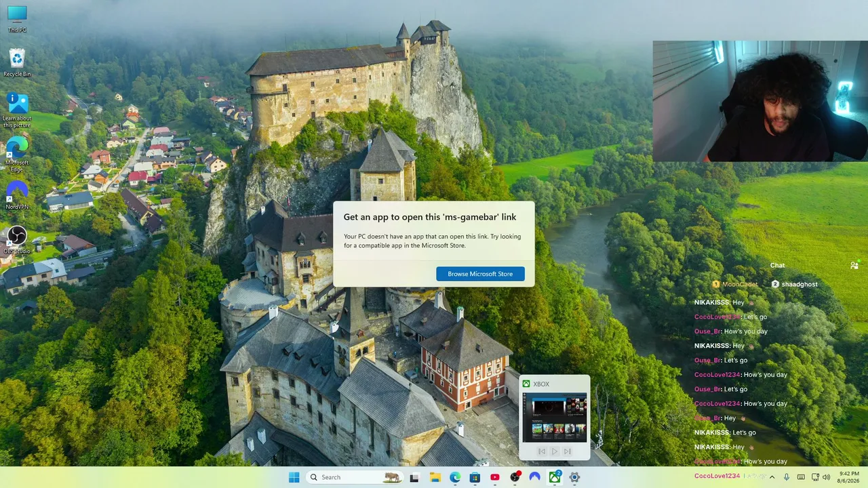Click the Xbox app taskbar icon

[555, 477]
